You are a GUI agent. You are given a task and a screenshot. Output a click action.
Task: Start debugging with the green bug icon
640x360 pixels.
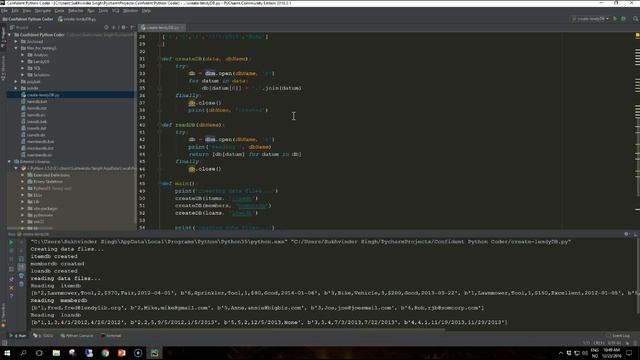pyautogui.click(x=623, y=19)
